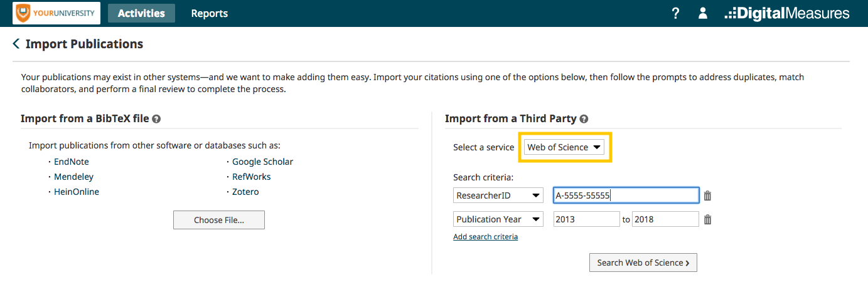Image resolution: width=868 pixels, height=297 pixels.
Task: Click the Mendeley list item
Action: (73, 177)
